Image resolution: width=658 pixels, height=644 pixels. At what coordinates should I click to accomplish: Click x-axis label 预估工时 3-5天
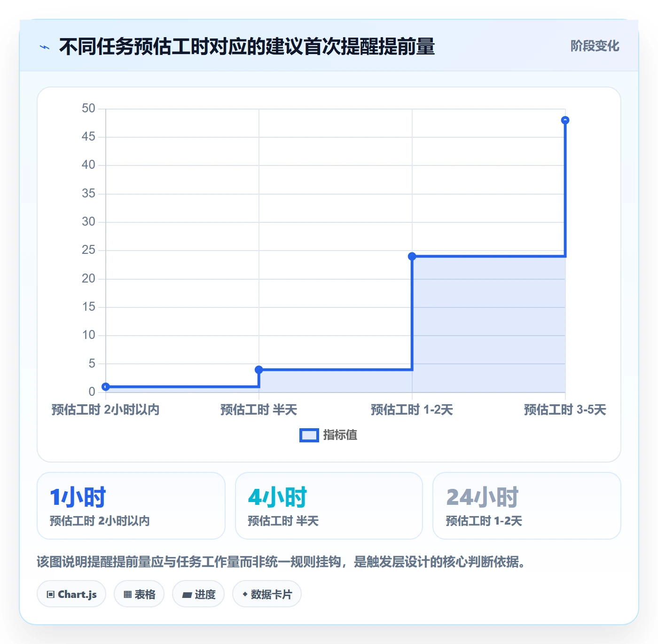[565, 410]
